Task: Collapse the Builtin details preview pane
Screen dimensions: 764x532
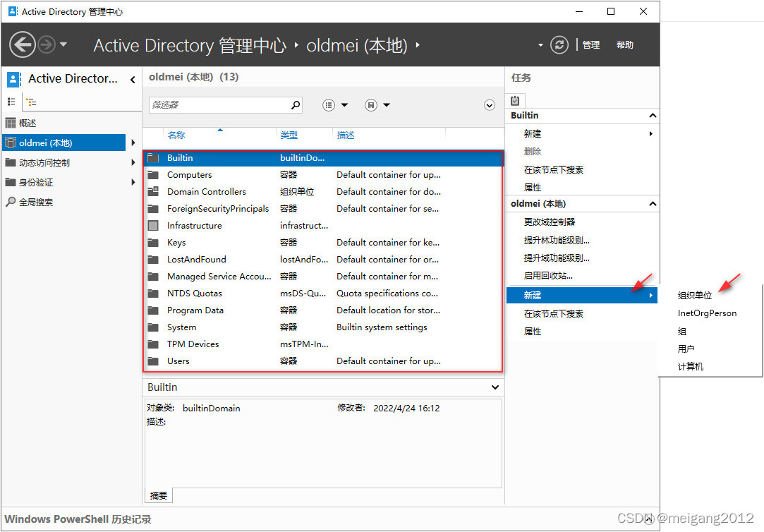Action: click(495, 387)
